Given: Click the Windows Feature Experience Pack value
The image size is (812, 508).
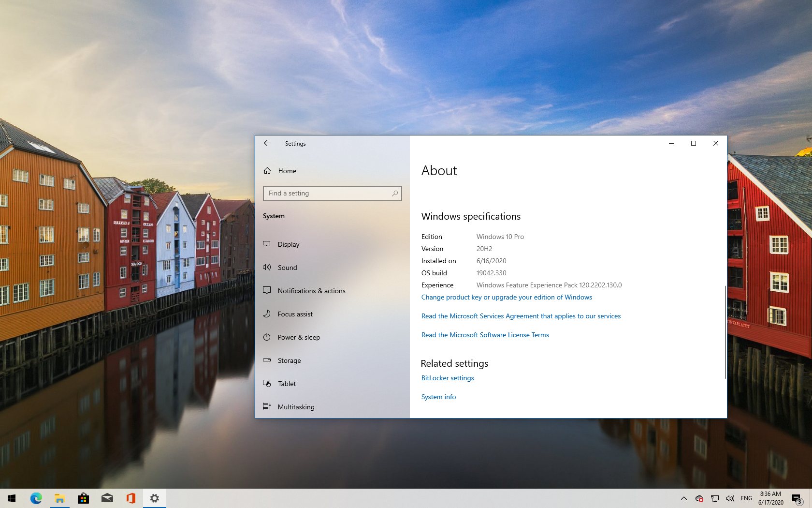Looking at the screenshot, I should point(549,285).
